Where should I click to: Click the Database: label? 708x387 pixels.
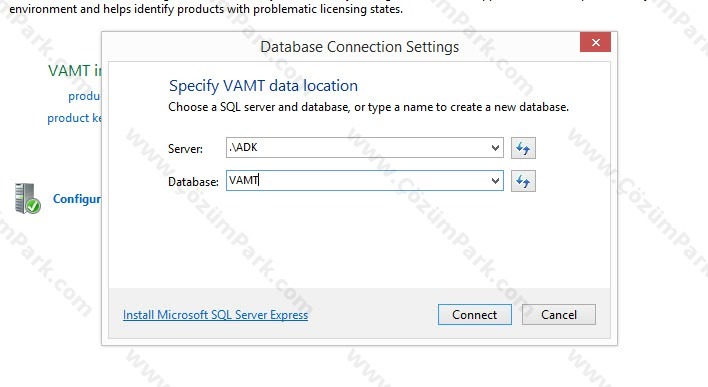click(193, 182)
